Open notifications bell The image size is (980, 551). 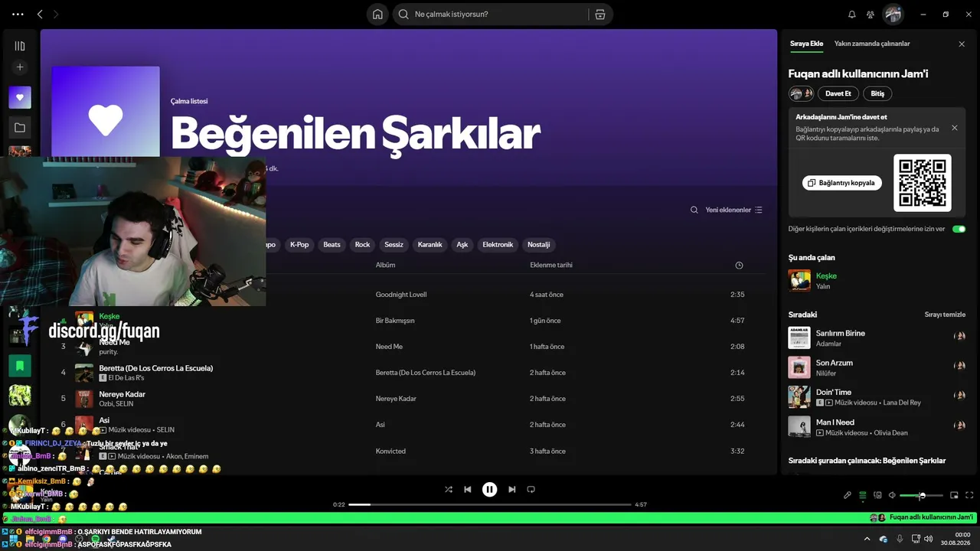[852, 14]
